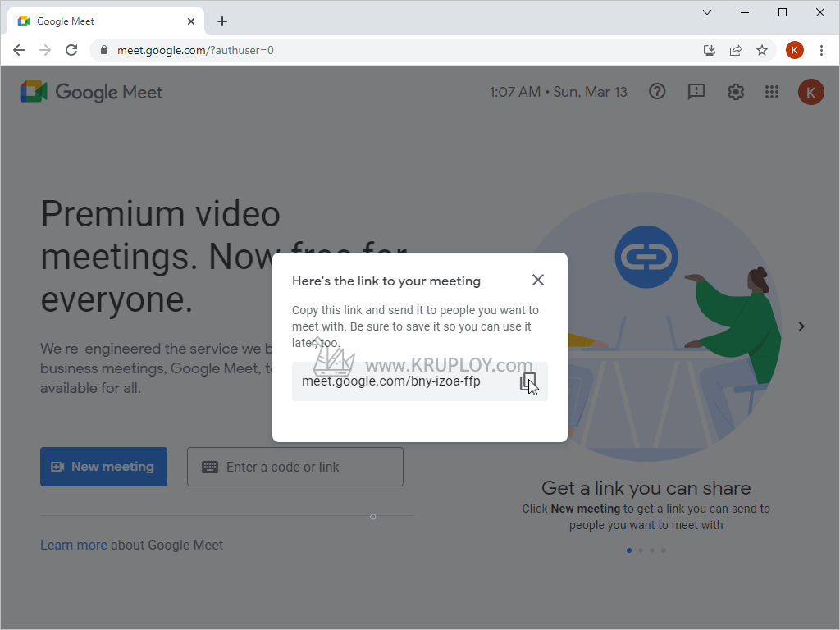Minimize the Chrome window
The height and width of the screenshot is (630, 840).
click(x=745, y=12)
